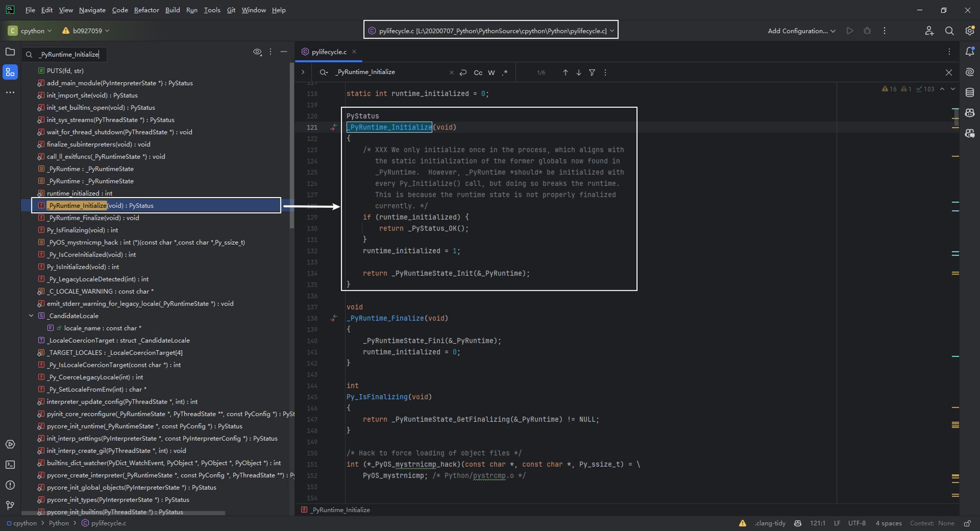This screenshot has height=531, width=980.
Task: Click the Search Everywhere magnifier icon
Action: coord(949,31)
